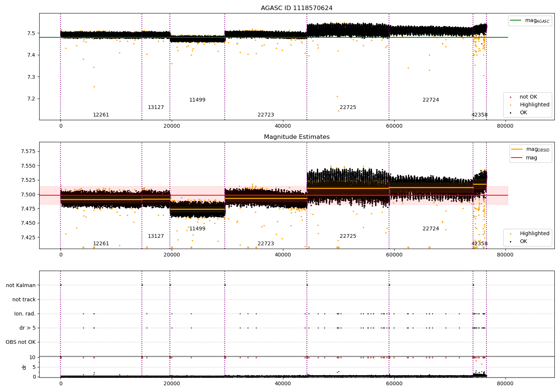560x392 pixels.
Task: Click the y-axis tick 7.5 in top plot
Action: tap(31, 33)
